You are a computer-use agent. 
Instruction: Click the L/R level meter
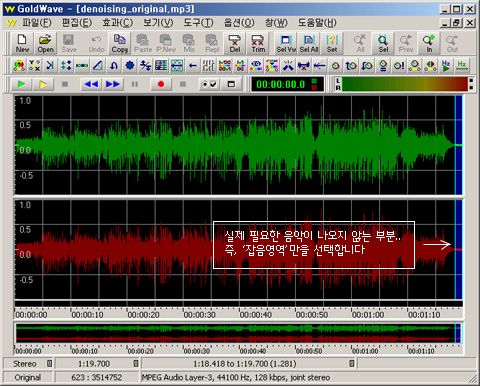coord(405,84)
